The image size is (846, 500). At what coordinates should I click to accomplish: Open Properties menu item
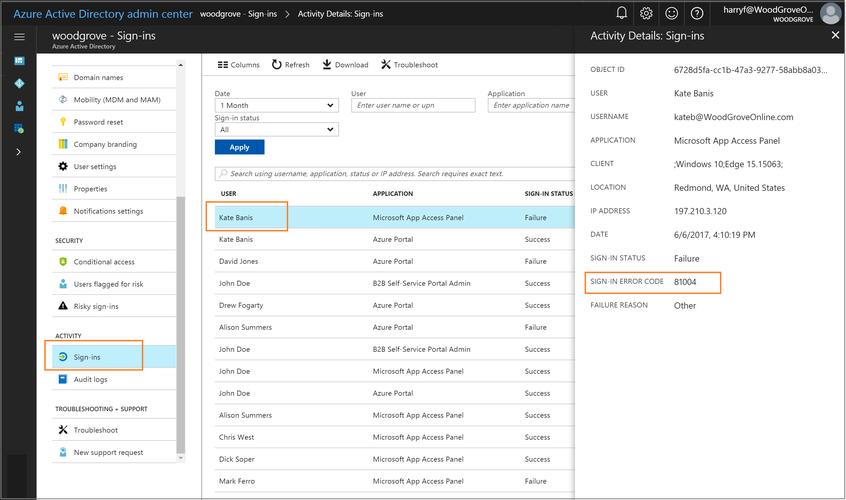(114, 189)
